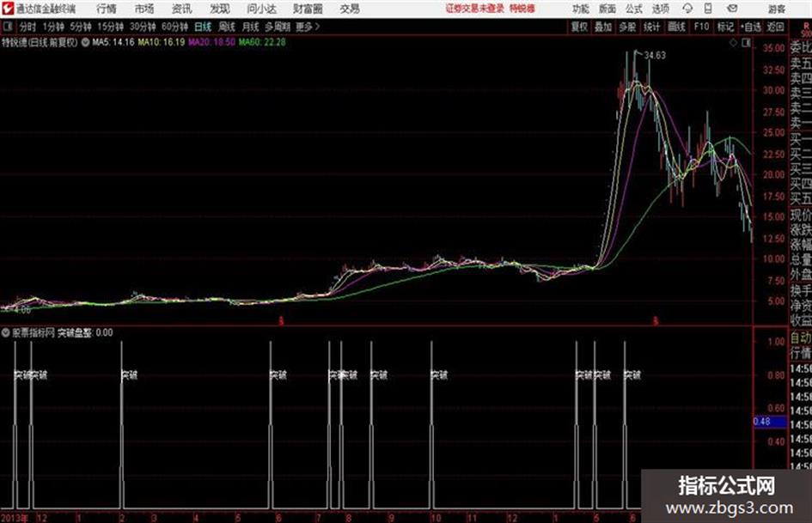Click the 34.63 high price label
Screen dimensions: 812x523
click(x=655, y=56)
